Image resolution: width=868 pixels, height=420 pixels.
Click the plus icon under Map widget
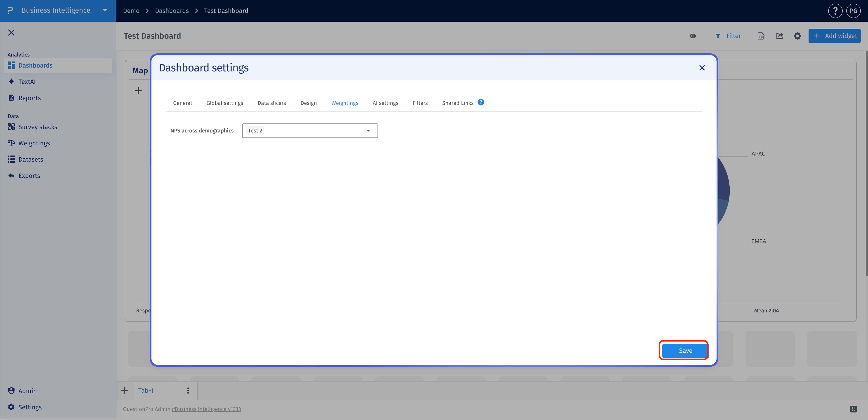(x=139, y=90)
